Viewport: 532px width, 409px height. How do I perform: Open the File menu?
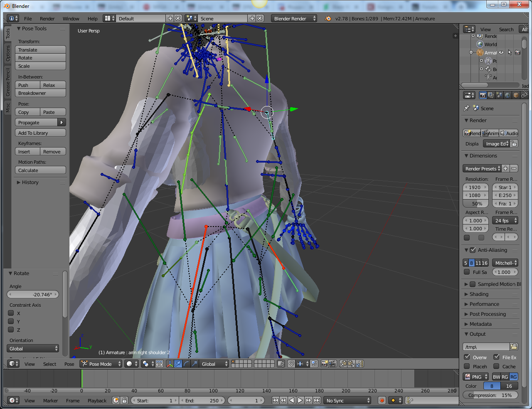pyautogui.click(x=28, y=18)
